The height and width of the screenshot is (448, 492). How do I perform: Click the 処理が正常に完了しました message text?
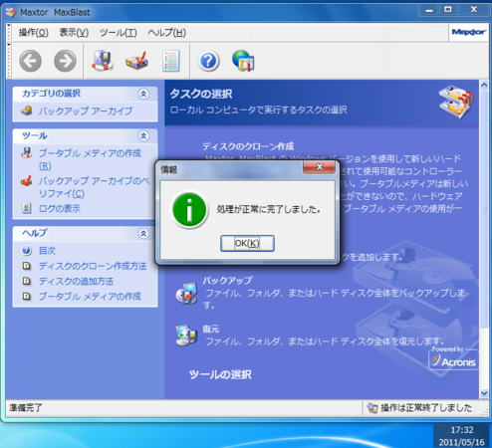tap(268, 209)
